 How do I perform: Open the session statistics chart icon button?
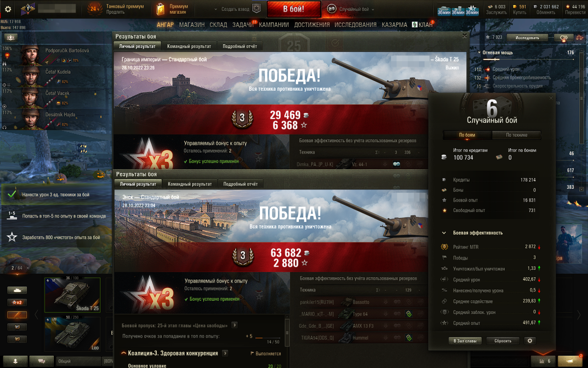point(542,361)
